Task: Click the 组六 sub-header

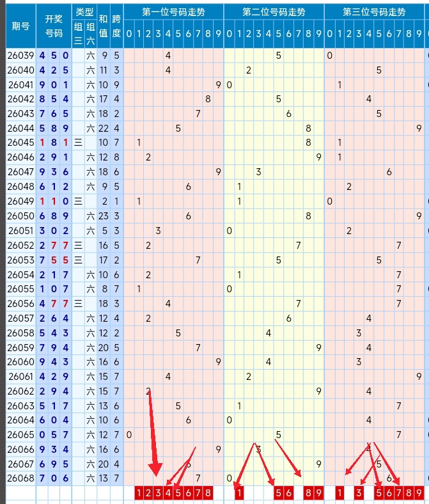Action: 91,34
